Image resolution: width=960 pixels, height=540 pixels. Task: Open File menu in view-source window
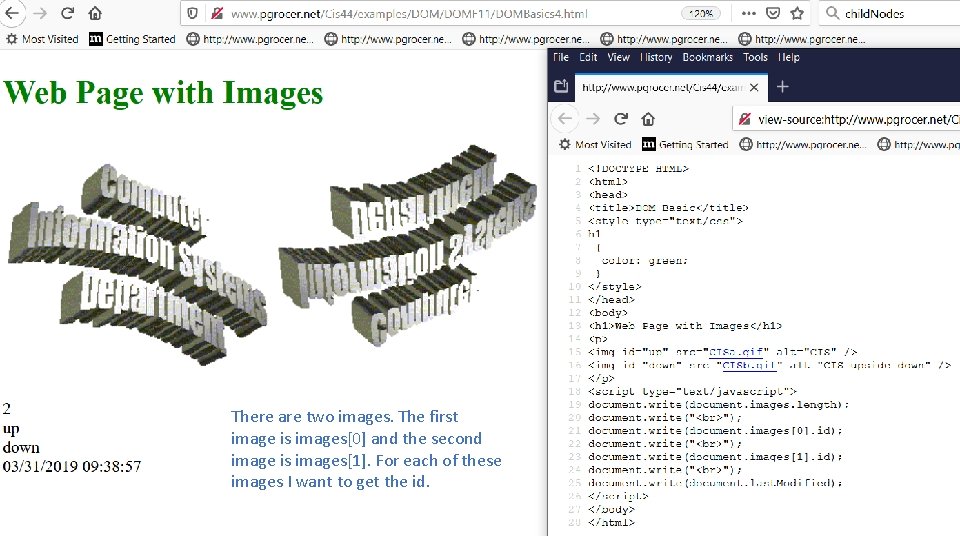[561, 57]
